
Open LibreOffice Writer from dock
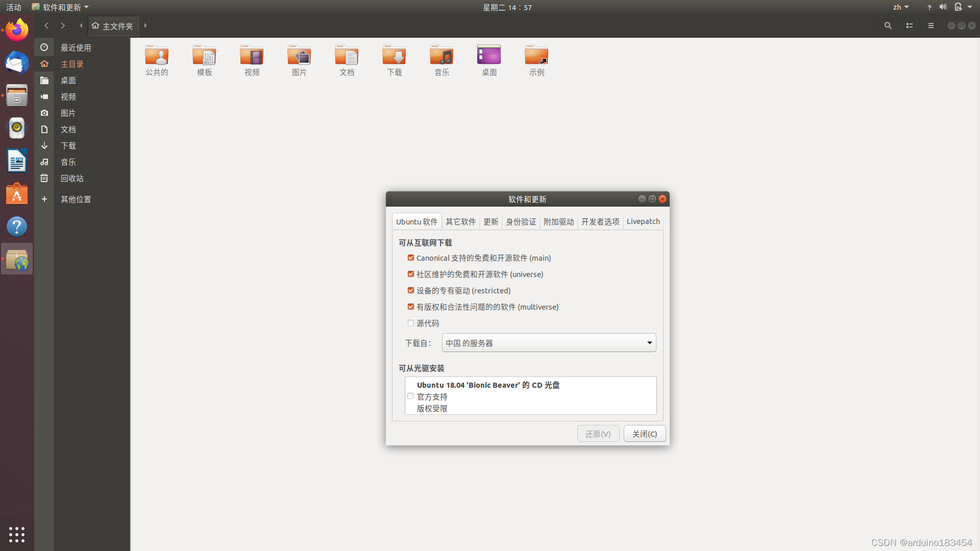click(x=17, y=161)
